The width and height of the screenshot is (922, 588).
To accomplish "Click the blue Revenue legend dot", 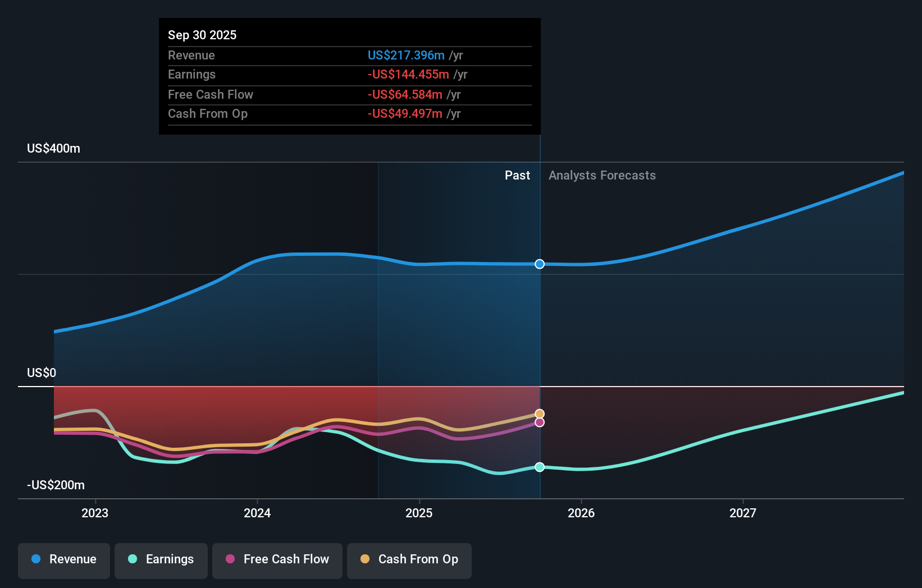I will (x=35, y=559).
